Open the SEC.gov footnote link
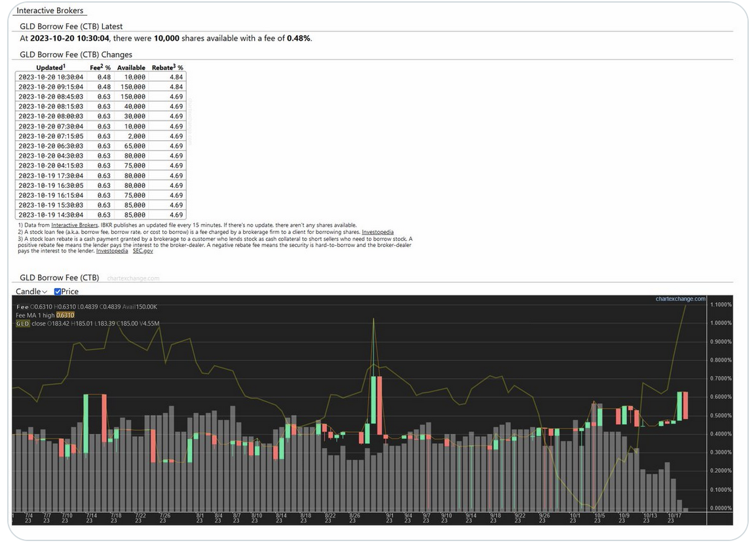 143,251
